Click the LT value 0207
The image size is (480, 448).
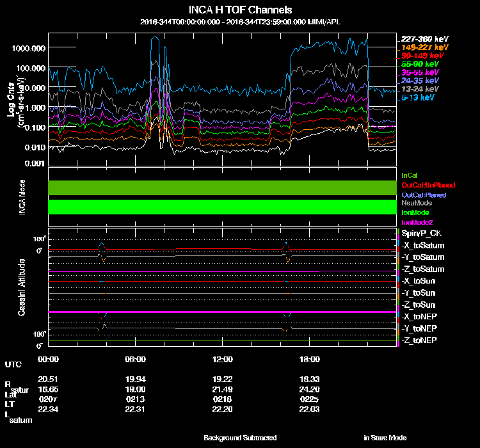(48, 399)
